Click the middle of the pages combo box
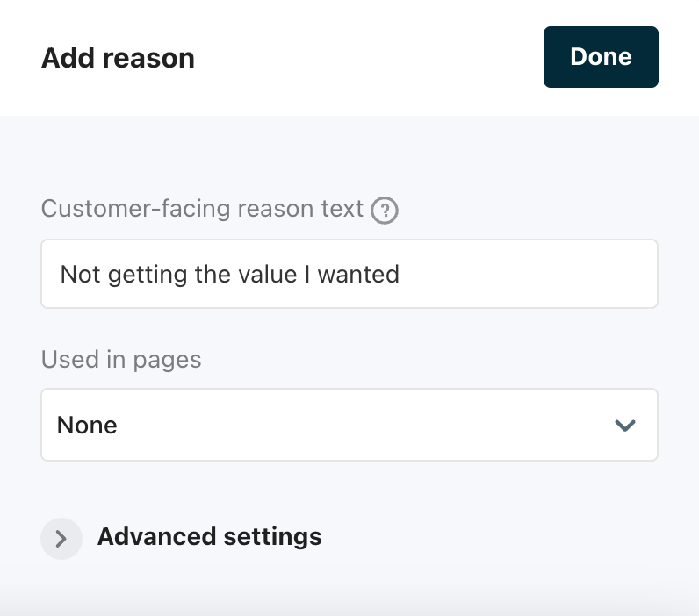This screenshot has height=616, width=699. pos(349,425)
